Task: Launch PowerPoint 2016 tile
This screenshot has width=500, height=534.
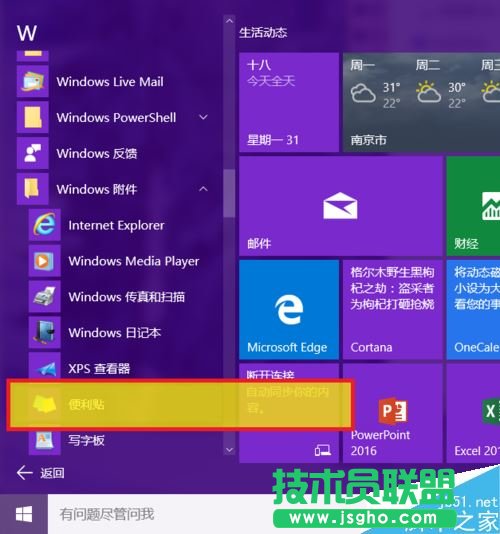Action: (393, 413)
